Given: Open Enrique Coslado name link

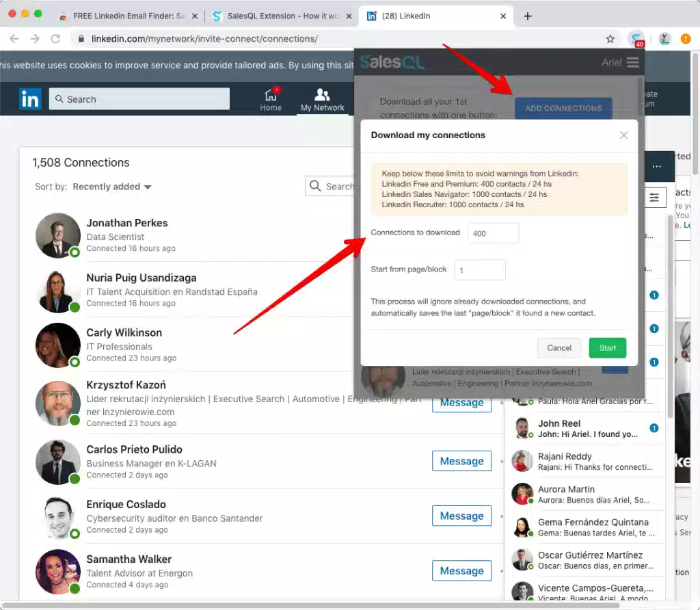Looking at the screenshot, I should pyautogui.click(x=126, y=504).
